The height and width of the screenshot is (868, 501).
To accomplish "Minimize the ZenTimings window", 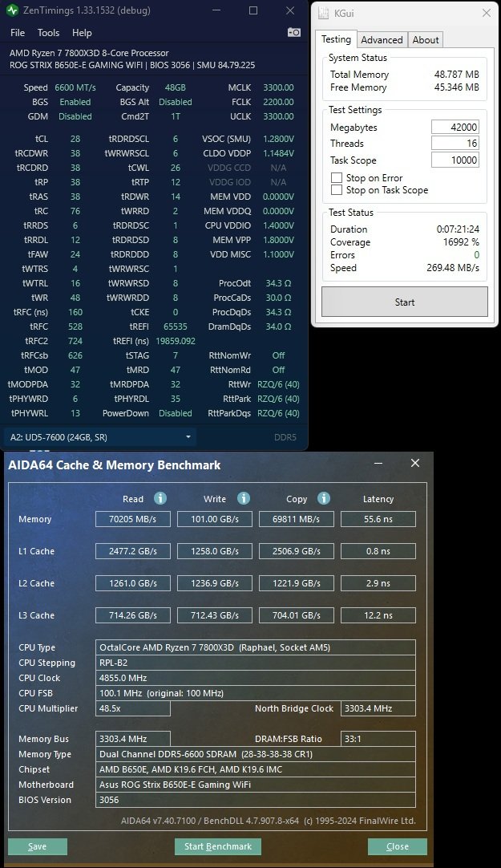I will tap(216, 10).
